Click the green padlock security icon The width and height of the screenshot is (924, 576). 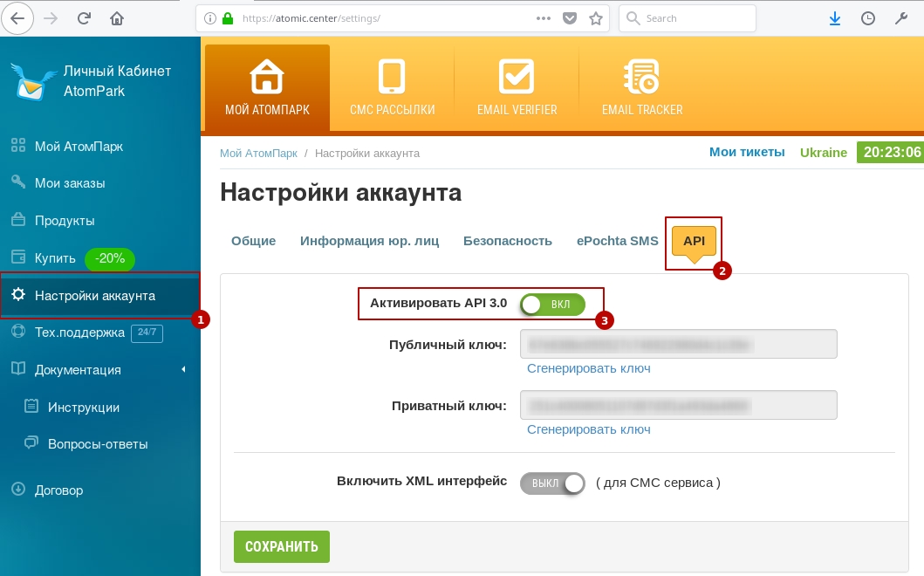pyautogui.click(x=228, y=18)
